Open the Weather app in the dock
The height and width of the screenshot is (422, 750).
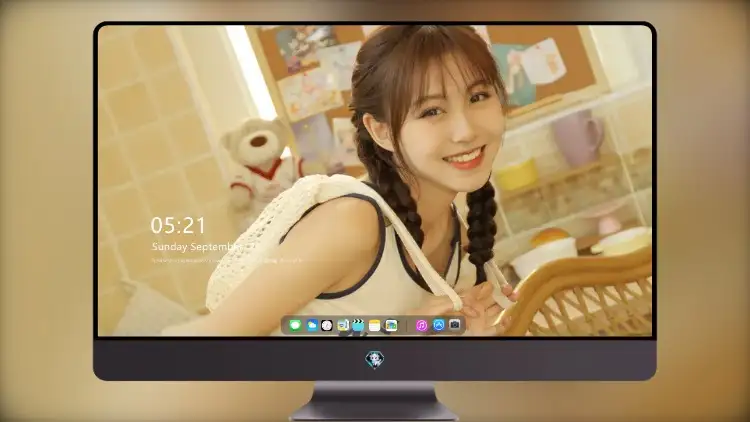coord(311,325)
